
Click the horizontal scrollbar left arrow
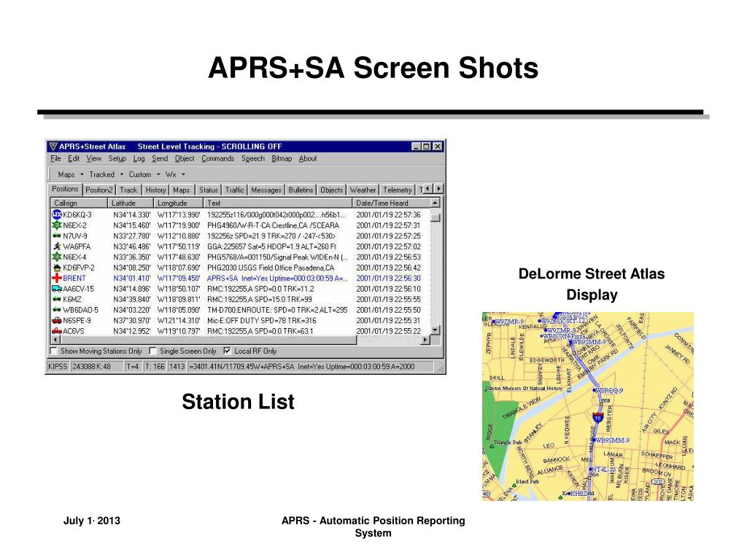tap(55, 340)
